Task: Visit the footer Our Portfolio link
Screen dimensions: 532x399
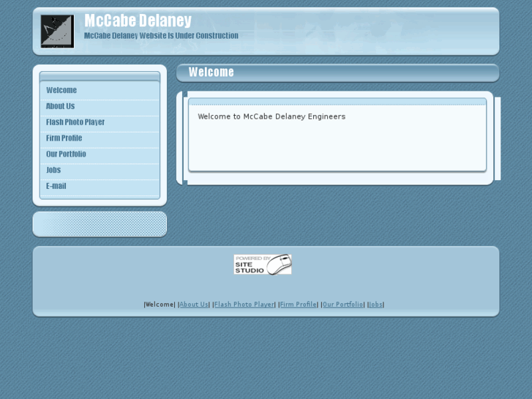Action: [343, 305]
